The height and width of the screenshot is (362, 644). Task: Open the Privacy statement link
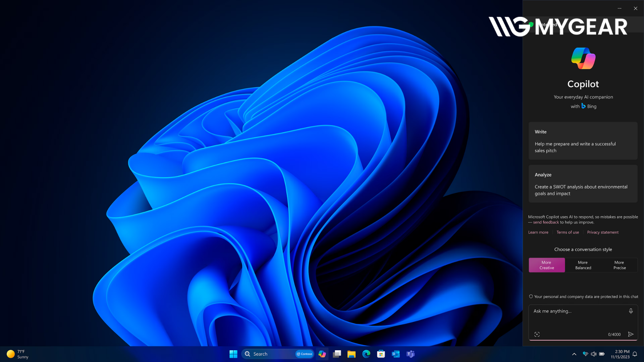coord(603,232)
